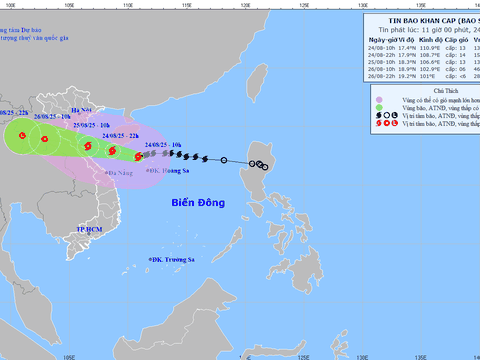Click the Đà Nẵng city marker

107,173
